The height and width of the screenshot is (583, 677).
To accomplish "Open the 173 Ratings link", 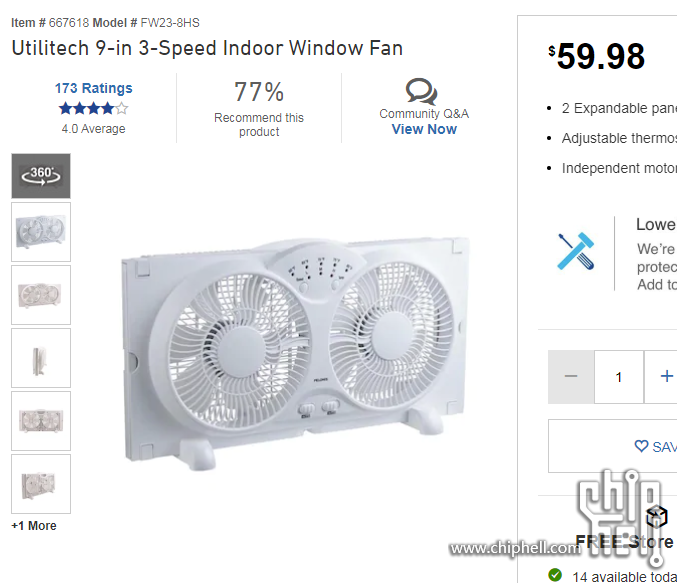I will [x=93, y=88].
